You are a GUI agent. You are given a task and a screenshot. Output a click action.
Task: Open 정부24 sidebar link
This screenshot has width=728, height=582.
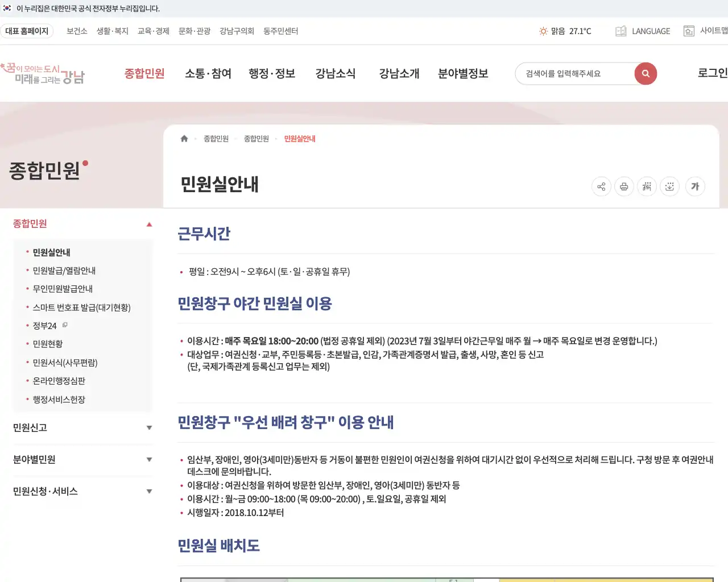click(x=45, y=326)
